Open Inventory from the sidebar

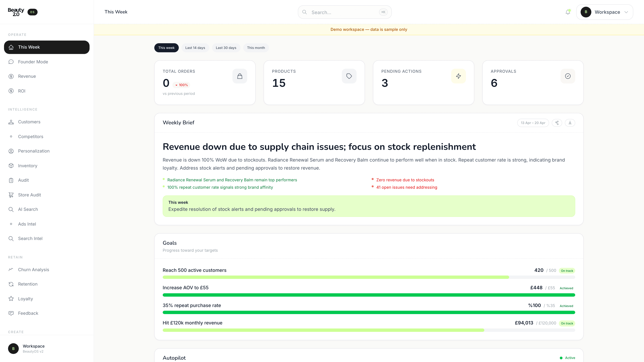[47, 166]
